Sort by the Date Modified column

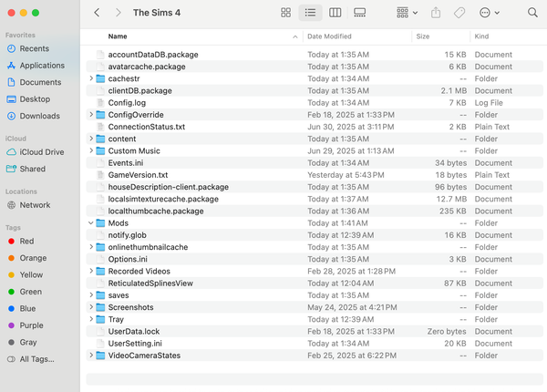point(329,36)
